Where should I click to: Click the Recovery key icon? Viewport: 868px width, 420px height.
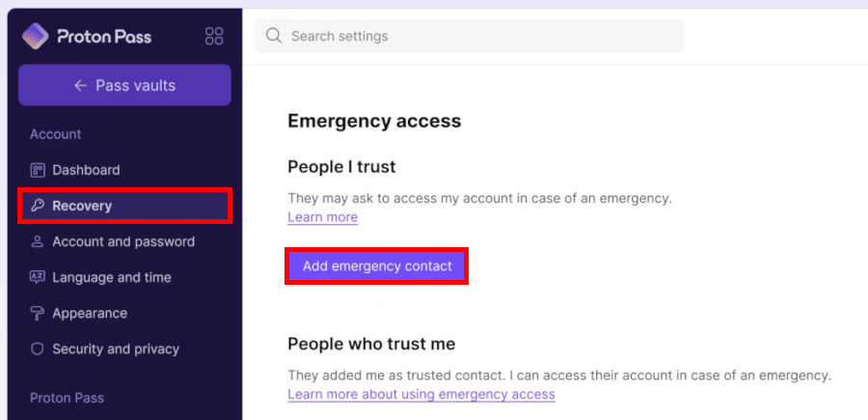pos(38,206)
